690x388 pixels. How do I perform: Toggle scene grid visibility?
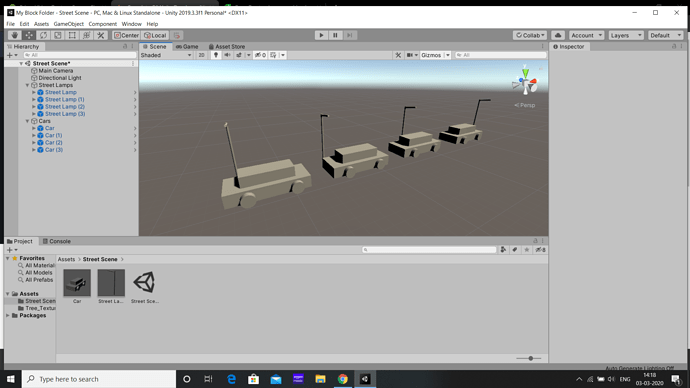point(273,55)
